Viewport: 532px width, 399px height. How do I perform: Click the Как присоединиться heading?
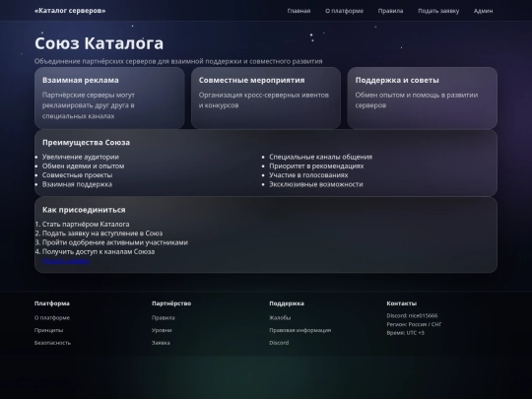[84, 210]
